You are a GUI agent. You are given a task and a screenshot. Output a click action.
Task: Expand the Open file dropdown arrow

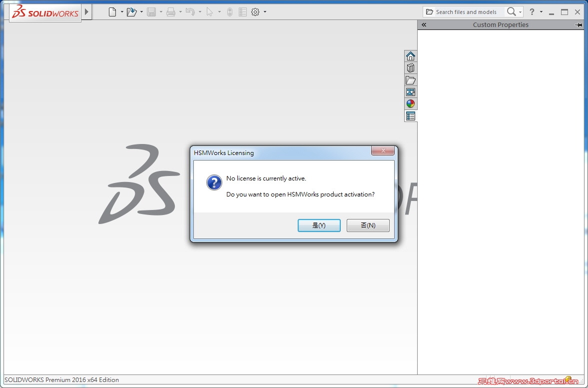(x=141, y=12)
